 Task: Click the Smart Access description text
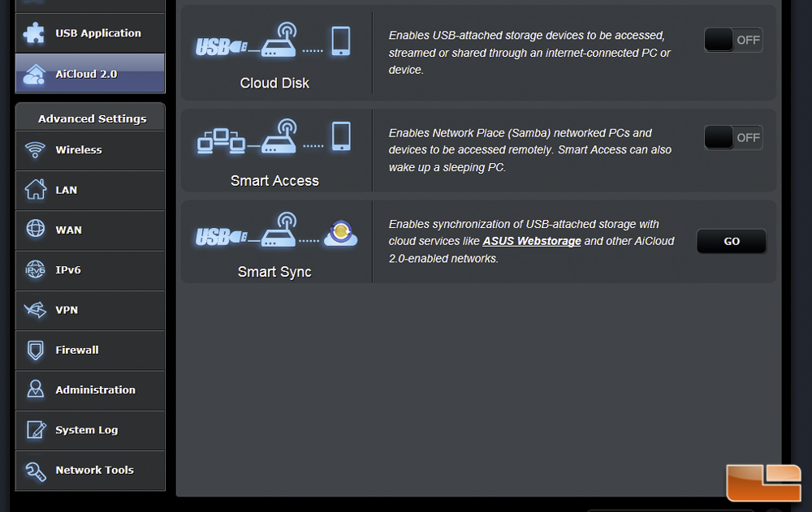click(529, 150)
